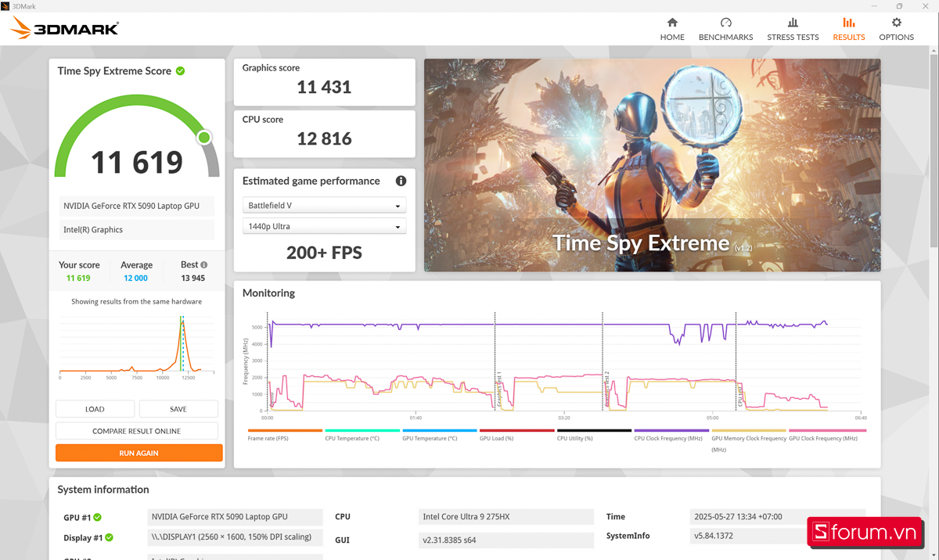Viewport: 939px width, 560px height.
Task: Click the RUN AGAIN button
Action: click(x=139, y=453)
